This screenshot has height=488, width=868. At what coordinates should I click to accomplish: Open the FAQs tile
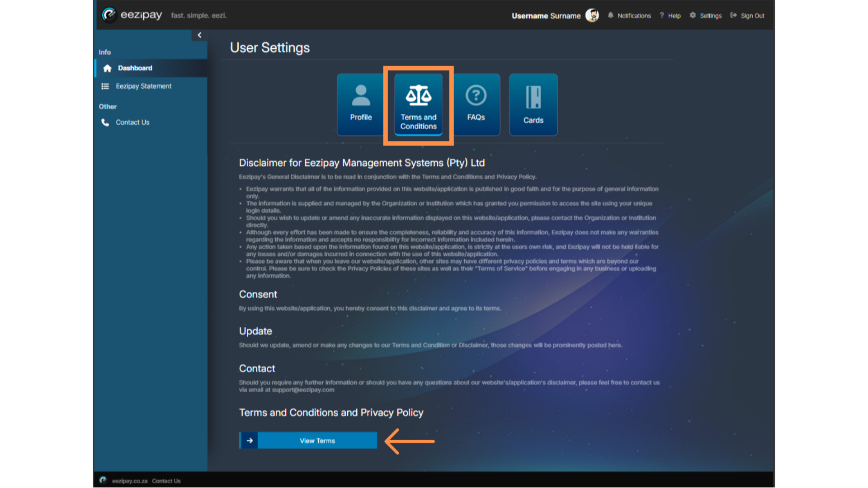pyautogui.click(x=476, y=104)
